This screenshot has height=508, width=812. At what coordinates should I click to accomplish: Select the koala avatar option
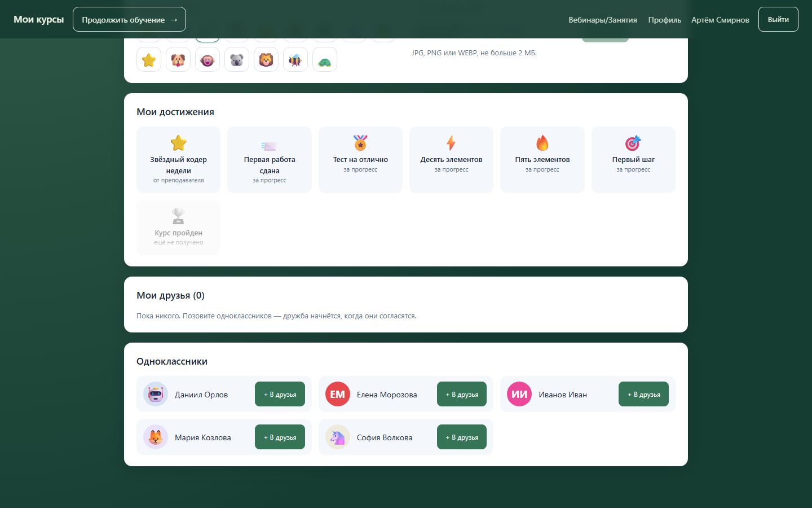pyautogui.click(x=237, y=60)
